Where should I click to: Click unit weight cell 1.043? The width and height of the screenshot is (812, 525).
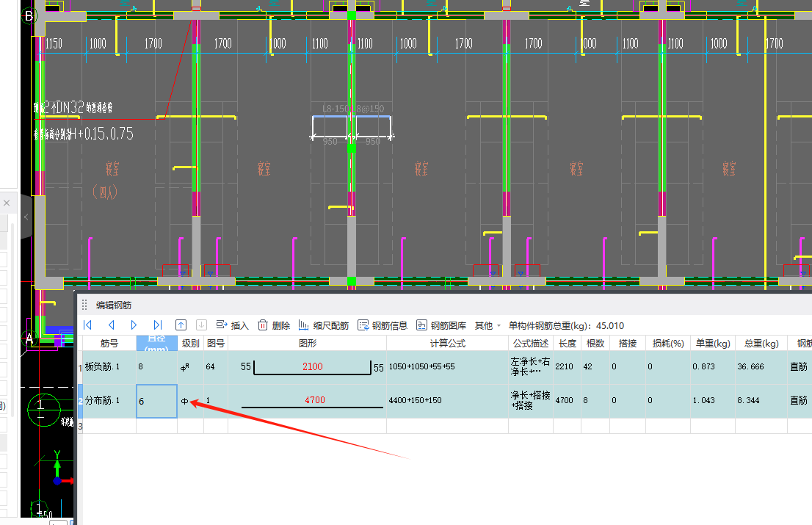[x=713, y=401]
